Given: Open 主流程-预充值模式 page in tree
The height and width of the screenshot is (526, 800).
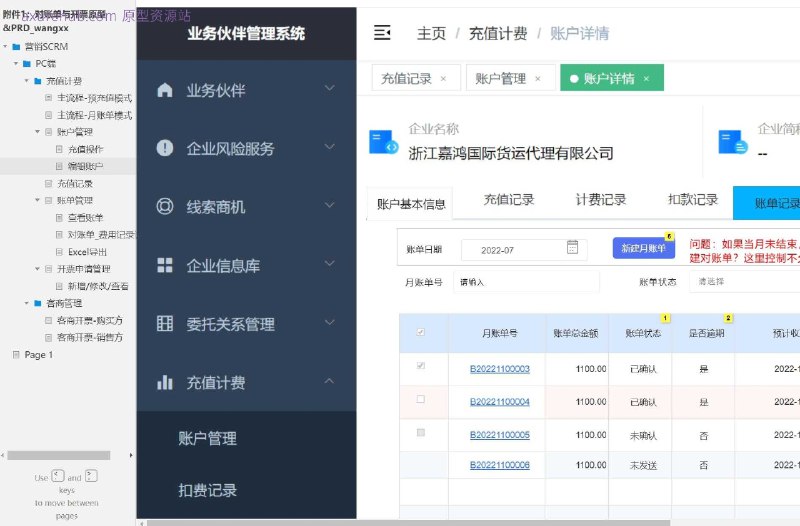Looking at the screenshot, I should click(94, 98).
